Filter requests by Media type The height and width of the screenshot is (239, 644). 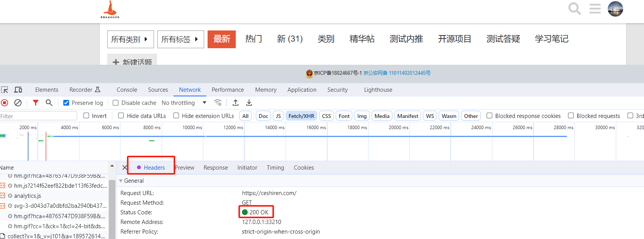pos(382,116)
